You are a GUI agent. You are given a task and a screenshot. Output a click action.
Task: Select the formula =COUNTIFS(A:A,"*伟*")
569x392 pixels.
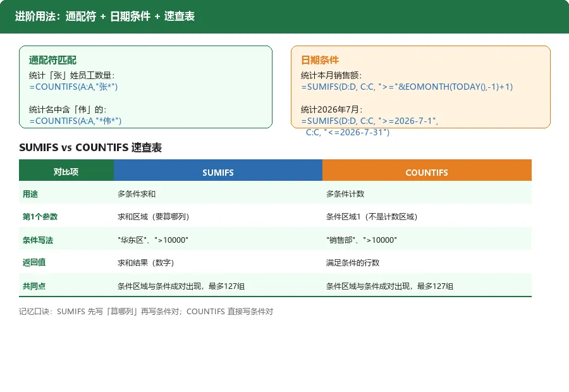click(75, 121)
